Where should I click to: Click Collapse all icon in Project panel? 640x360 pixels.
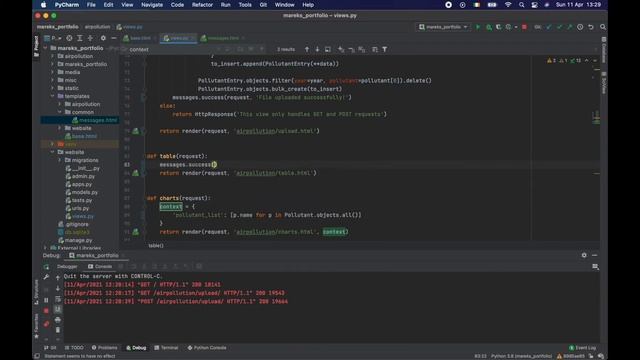click(90, 38)
